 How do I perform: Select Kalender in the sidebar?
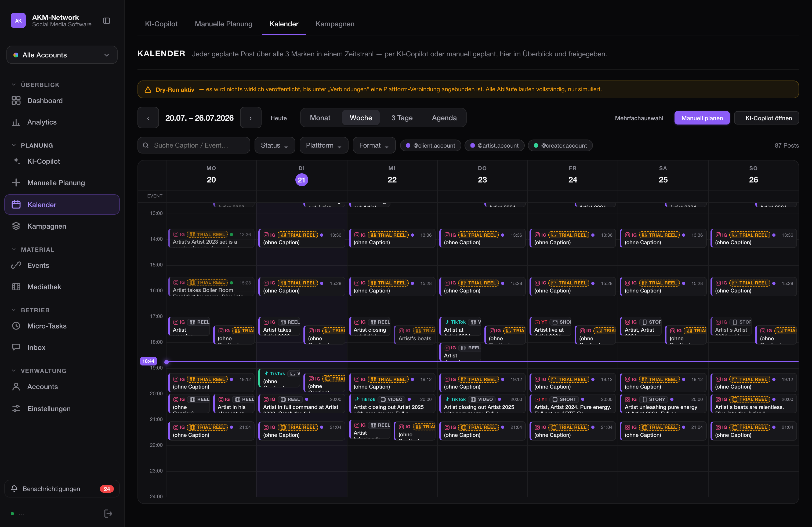[x=62, y=204]
